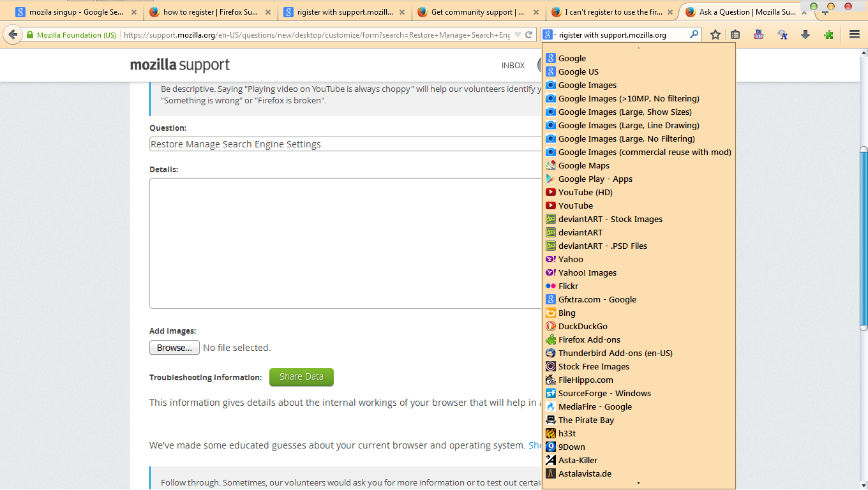Pick 9Down search engine
Viewport: 868px width, 490px height.
(x=638, y=447)
